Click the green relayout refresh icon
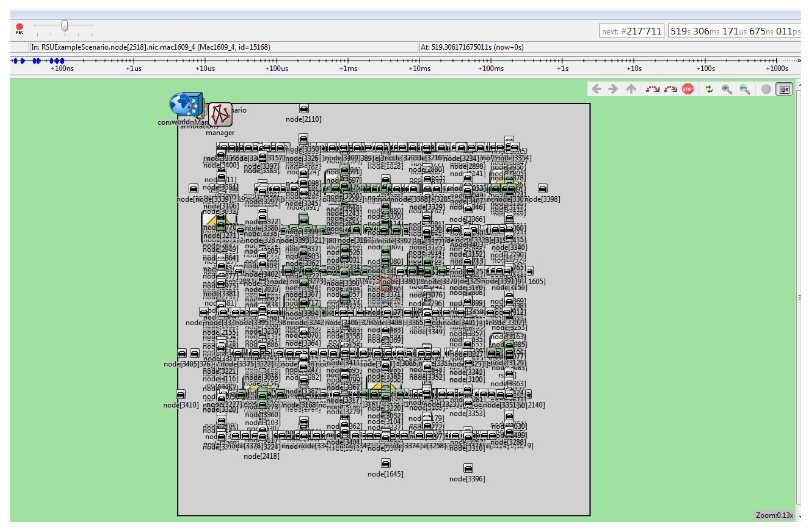 click(709, 89)
